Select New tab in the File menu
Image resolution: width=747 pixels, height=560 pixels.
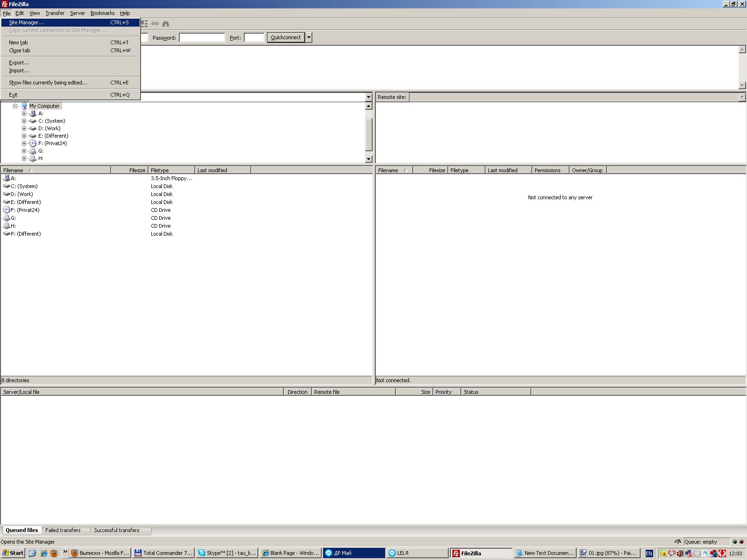click(x=70, y=42)
